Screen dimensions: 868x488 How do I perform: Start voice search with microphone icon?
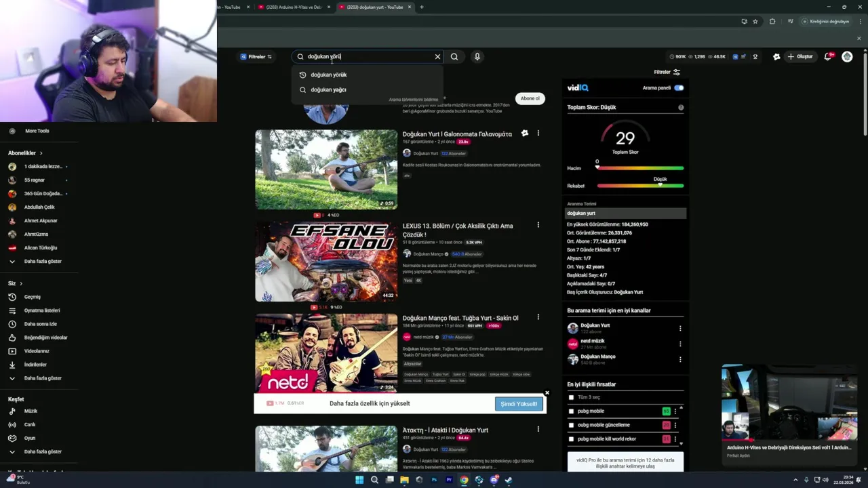[x=477, y=57]
